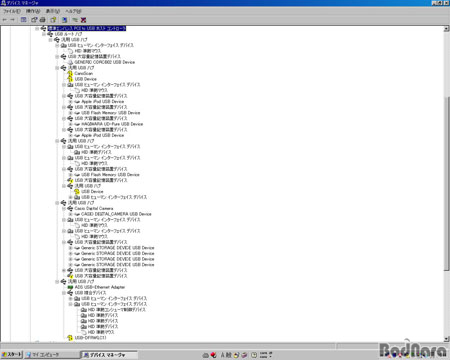Select the ADS USB-Ethernet Adapter icon
450x360 pixels.
70,287
